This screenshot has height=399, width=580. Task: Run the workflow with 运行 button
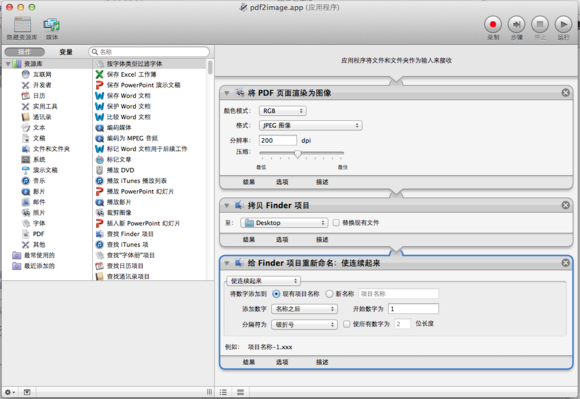[x=563, y=24]
